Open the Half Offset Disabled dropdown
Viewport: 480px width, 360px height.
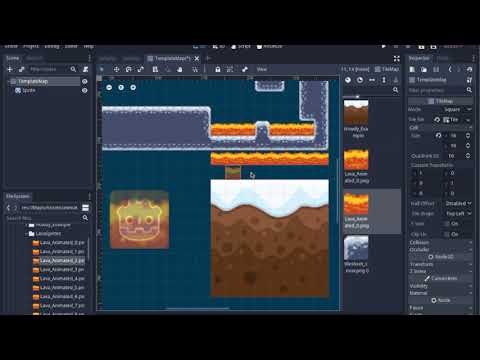pos(458,203)
